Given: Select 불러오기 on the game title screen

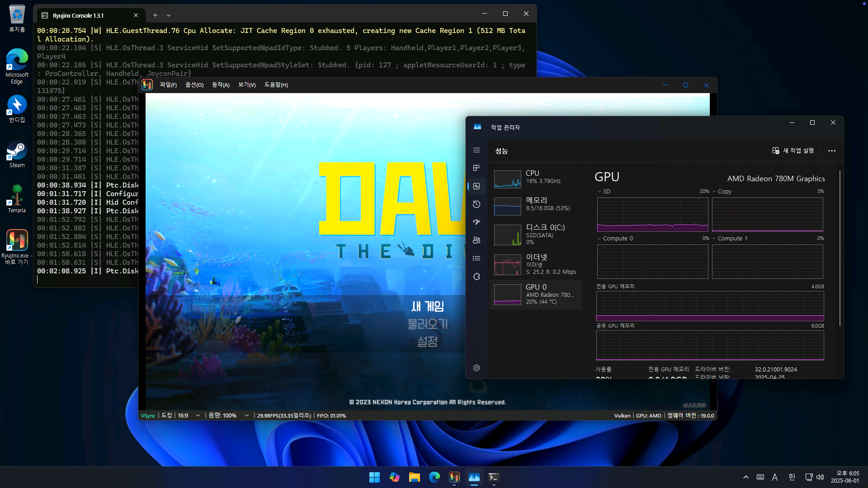Looking at the screenshot, I should pos(427,324).
